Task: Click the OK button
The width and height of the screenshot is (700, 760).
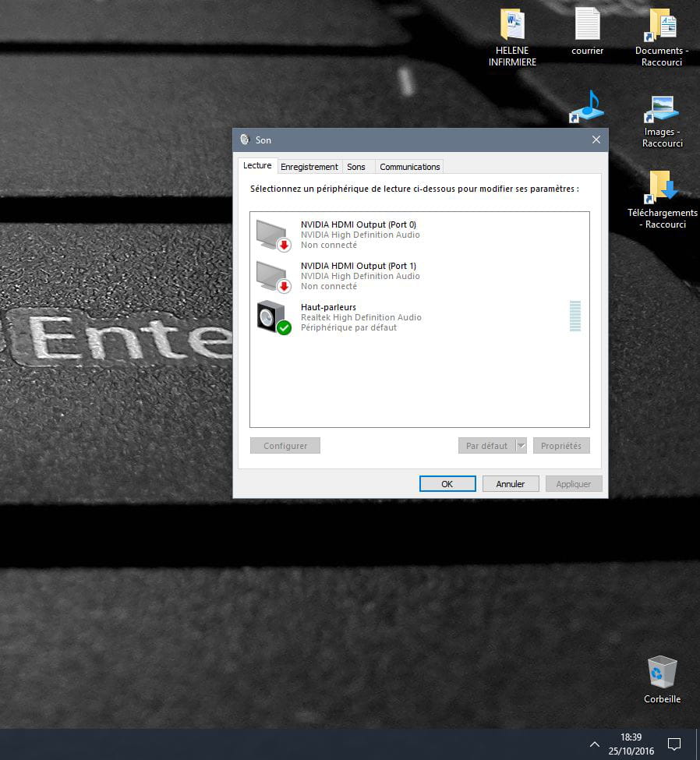Action: [447, 484]
